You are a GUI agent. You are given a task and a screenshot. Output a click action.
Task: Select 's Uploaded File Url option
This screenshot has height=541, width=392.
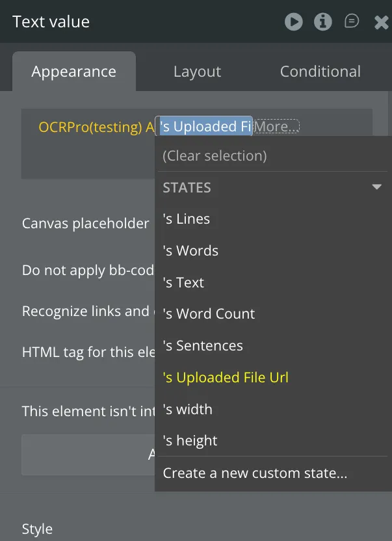click(226, 378)
